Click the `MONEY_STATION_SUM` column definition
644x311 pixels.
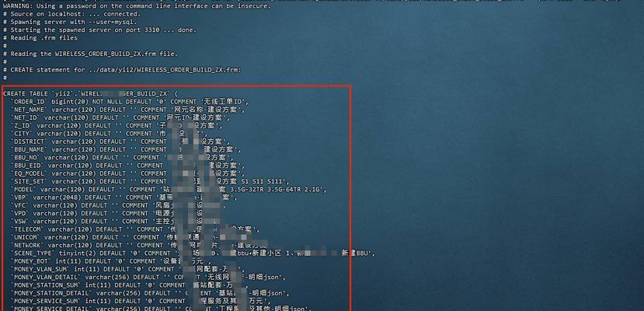tap(130, 285)
